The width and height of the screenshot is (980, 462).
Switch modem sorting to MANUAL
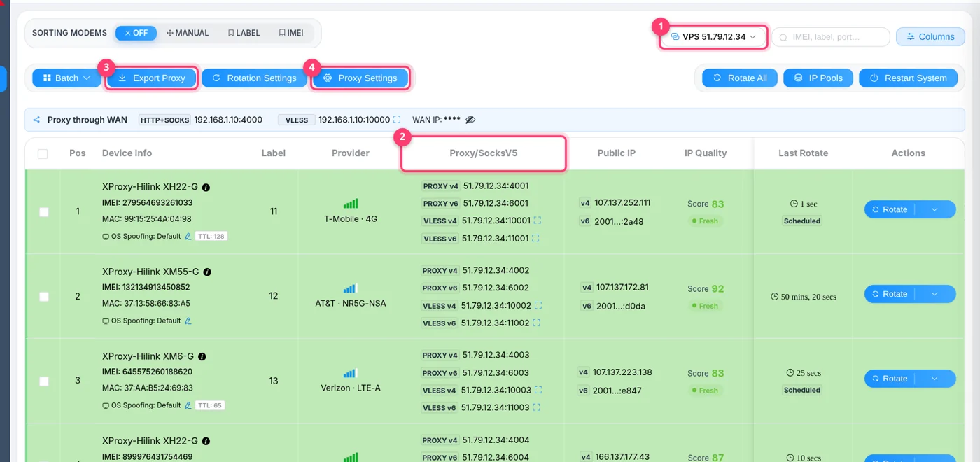coord(188,33)
